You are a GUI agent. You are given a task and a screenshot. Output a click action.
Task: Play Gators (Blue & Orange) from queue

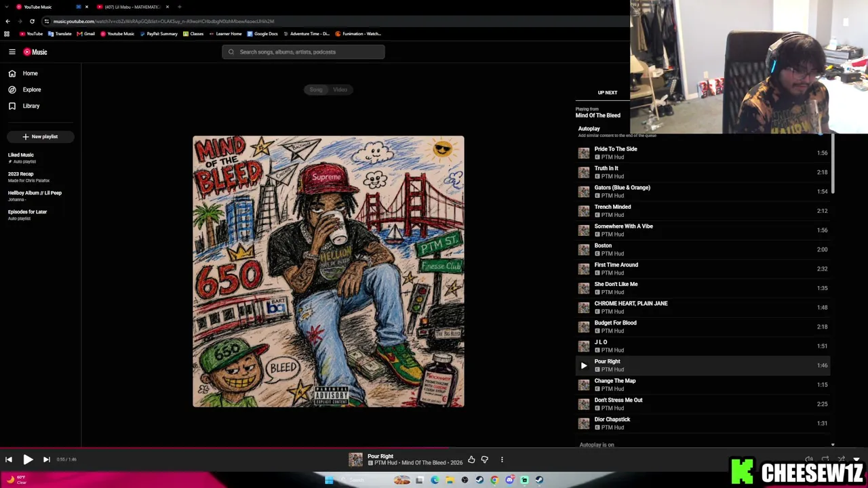pyautogui.click(x=703, y=191)
